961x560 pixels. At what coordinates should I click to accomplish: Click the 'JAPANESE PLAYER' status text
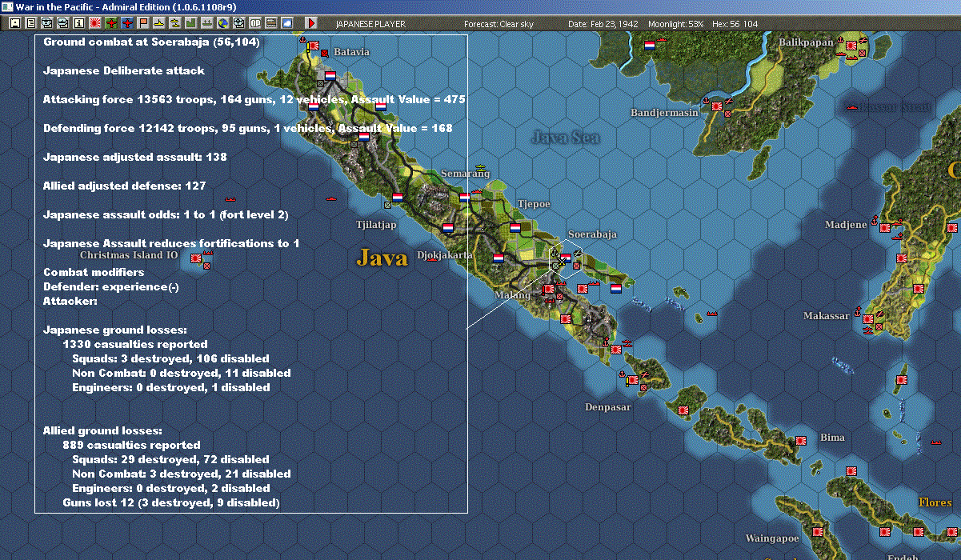coord(371,24)
